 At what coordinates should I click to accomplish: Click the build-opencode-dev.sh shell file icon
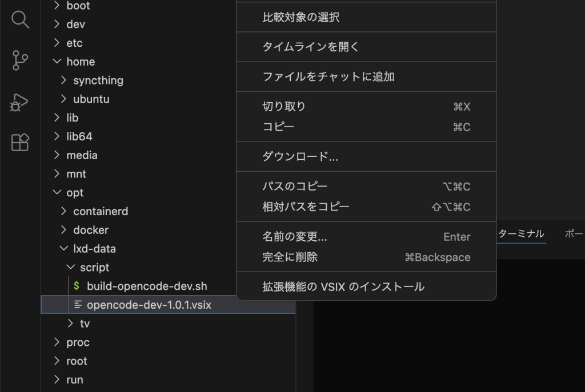[77, 286]
